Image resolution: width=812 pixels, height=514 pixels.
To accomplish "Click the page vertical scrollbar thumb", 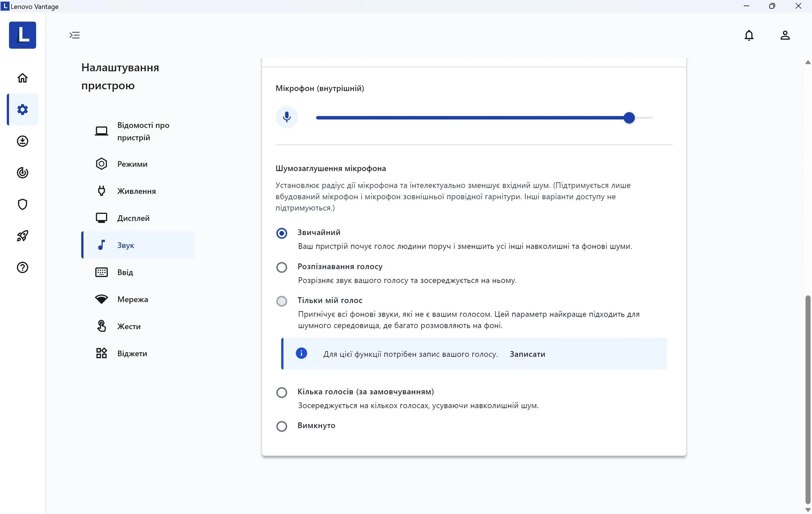I will (808, 399).
